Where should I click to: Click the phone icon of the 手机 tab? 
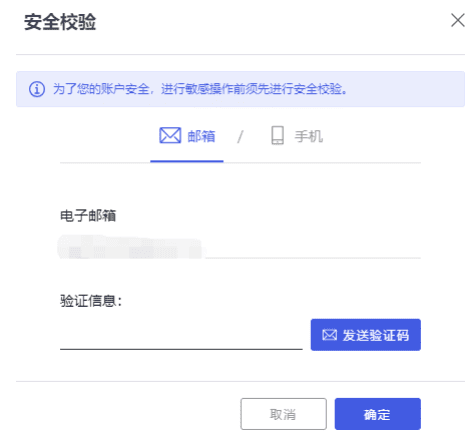click(x=277, y=135)
